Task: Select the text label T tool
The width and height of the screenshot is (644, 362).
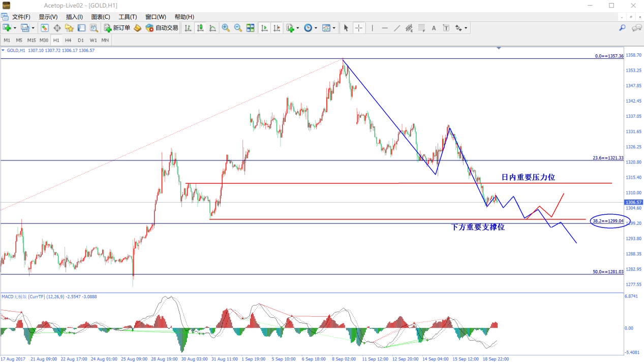Action: 446,28
